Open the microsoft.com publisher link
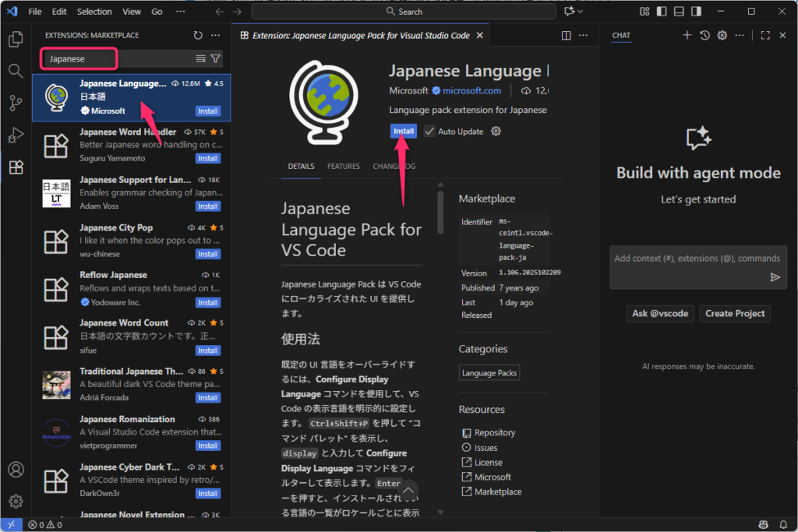Screen dimensions: 798x532 tap(471, 90)
